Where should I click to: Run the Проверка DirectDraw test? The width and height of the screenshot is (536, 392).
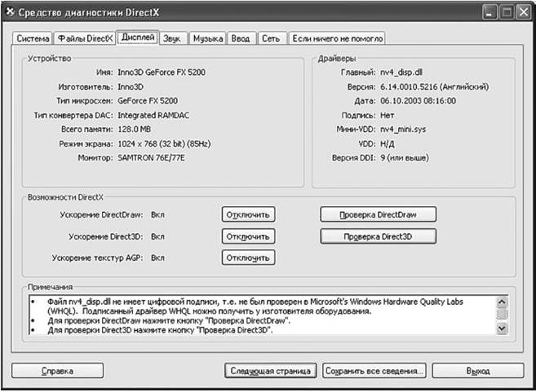(x=378, y=214)
